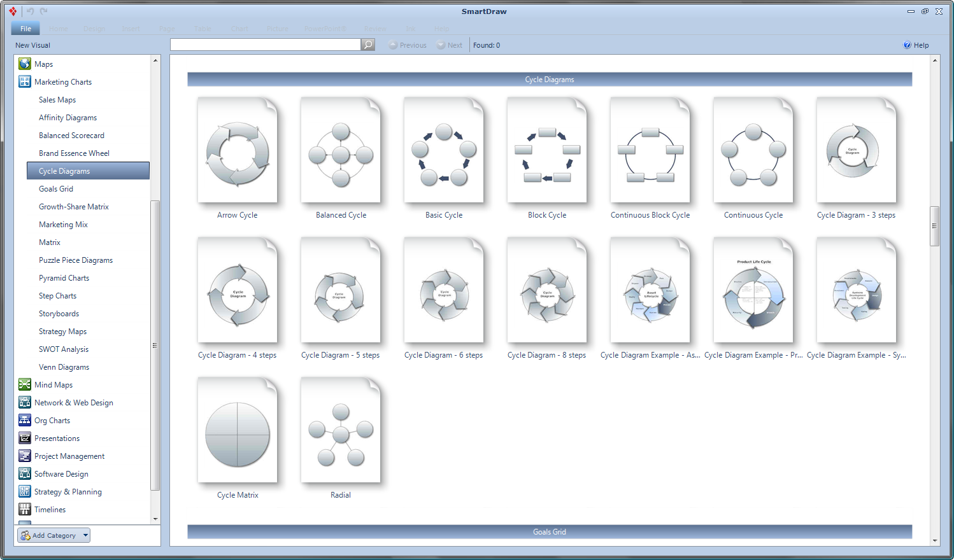The height and width of the screenshot is (560, 954).
Task: Click in the search text field
Action: pos(265,45)
